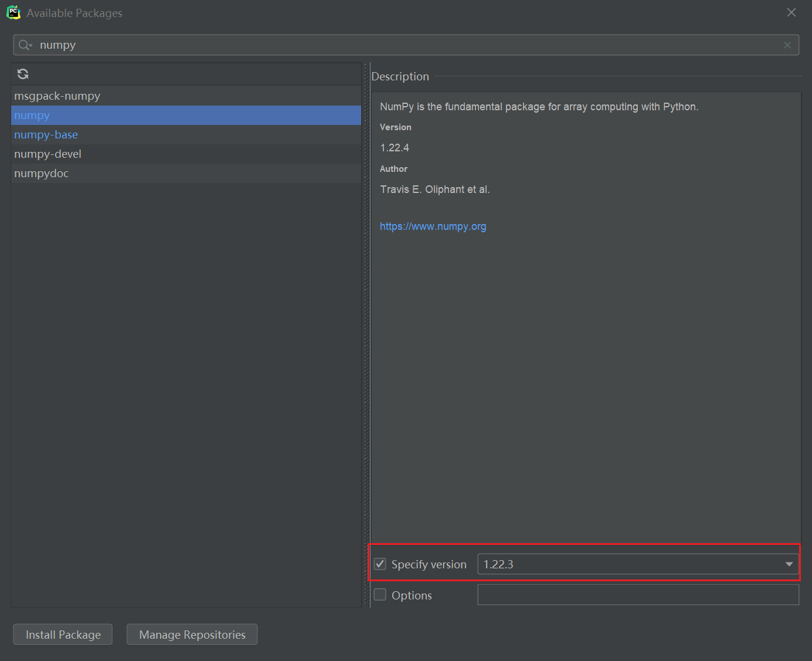Select numpy-base in the list
This screenshot has height=661, width=812.
coord(186,135)
